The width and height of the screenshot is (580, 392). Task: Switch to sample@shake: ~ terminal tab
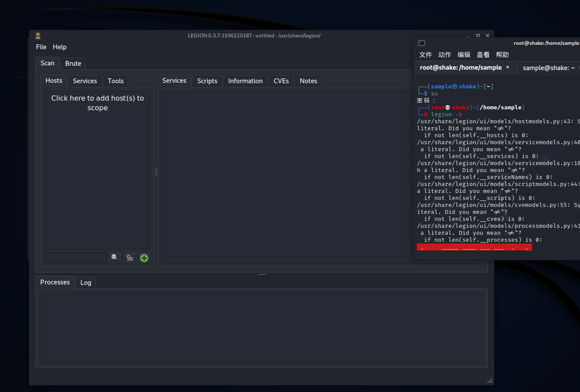click(549, 68)
